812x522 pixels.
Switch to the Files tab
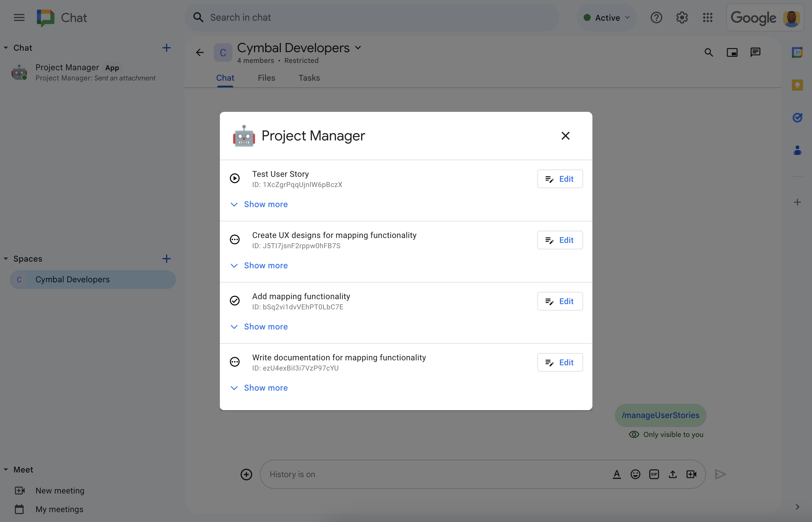click(266, 77)
